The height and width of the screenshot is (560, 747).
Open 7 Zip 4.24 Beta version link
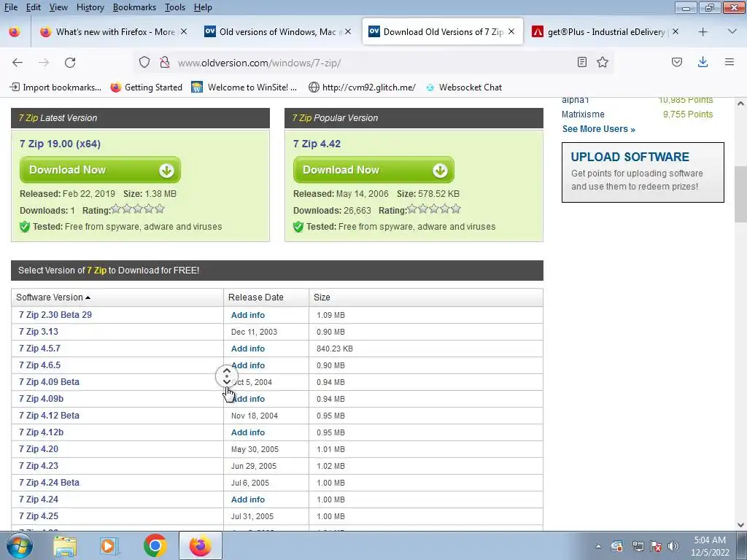(49, 483)
